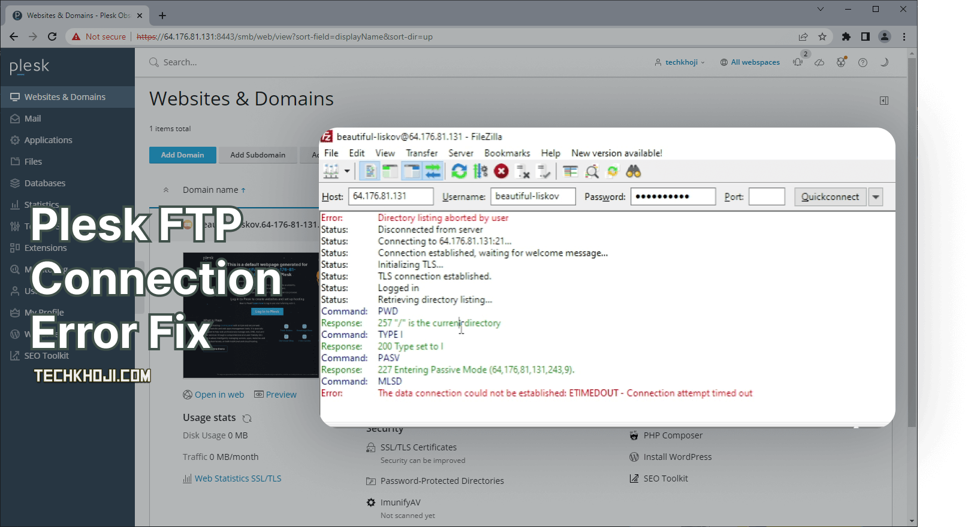980x527 pixels.
Task: Open the domain in web link
Action: click(x=213, y=395)
